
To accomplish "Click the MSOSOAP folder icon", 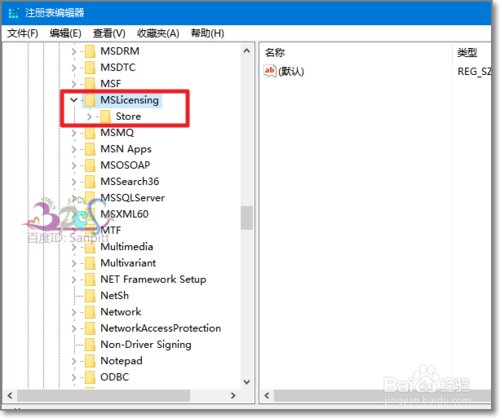I will (x=90, y=165).
